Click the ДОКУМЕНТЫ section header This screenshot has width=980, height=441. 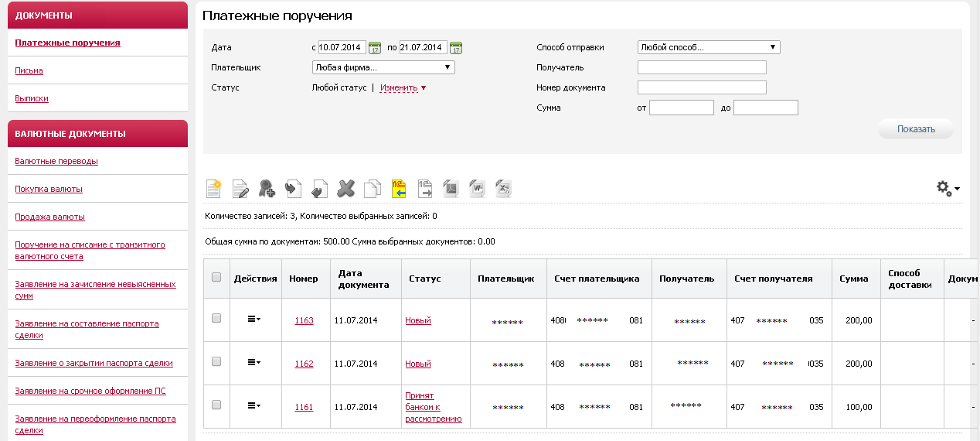point(97,15)
